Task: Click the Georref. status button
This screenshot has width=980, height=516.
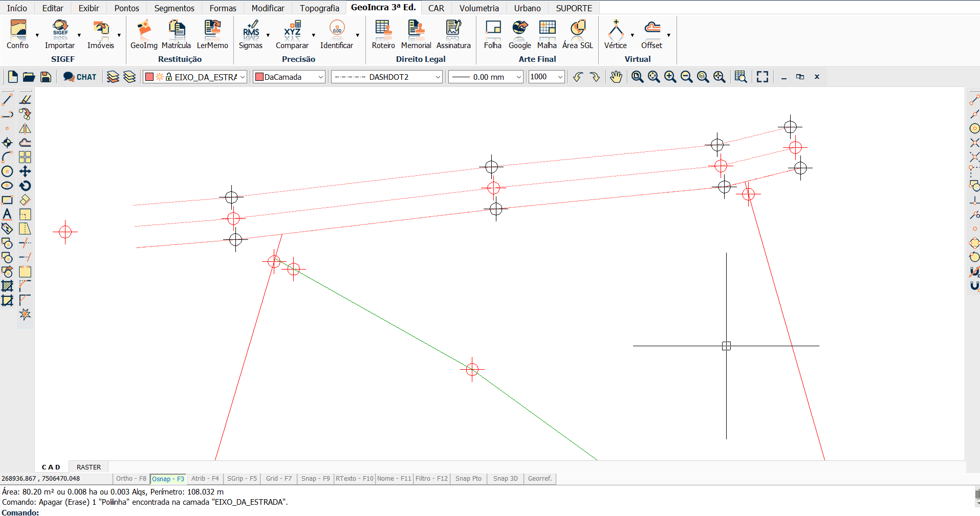Action: point(540,479)
